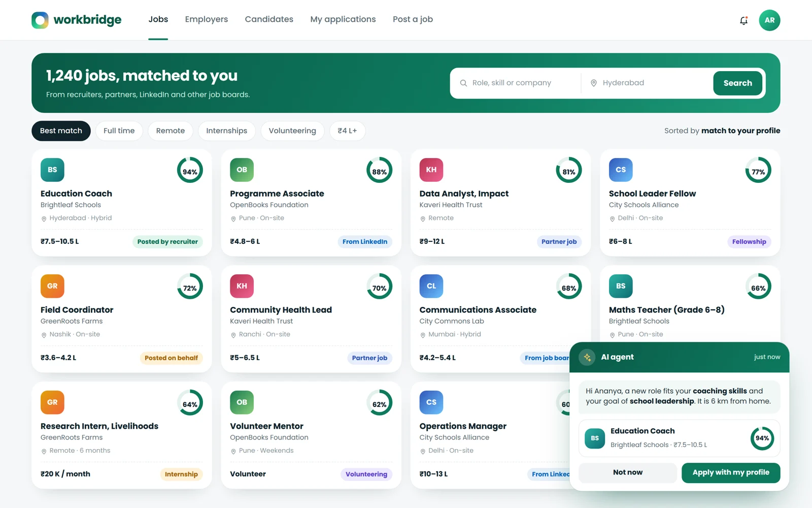Toggle the ₹4 L+ salary filter
Image resolution: width=812 pixels, height=508 pixels.
(347, 131)
